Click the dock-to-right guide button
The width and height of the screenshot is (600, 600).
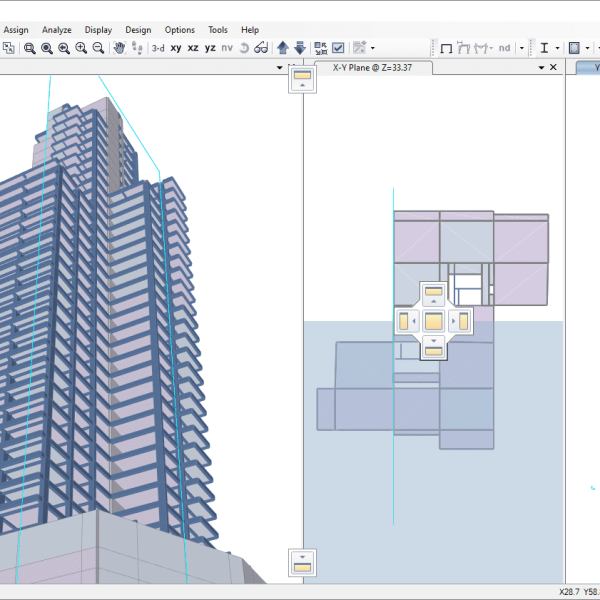[459, 321]
